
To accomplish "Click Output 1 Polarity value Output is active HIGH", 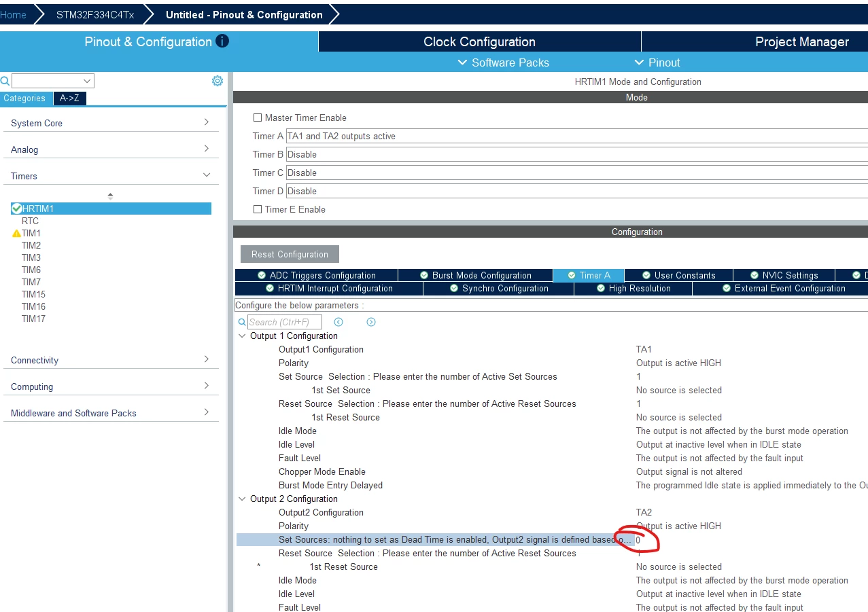I will point(678,363).
